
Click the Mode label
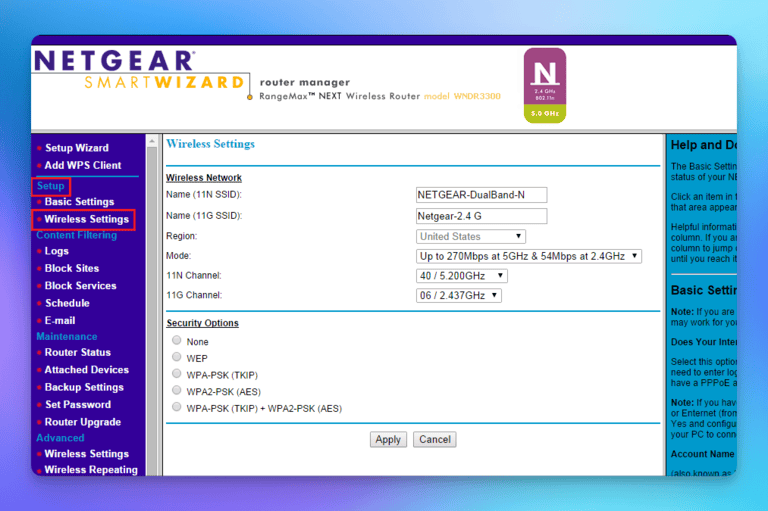pos(178,256)
